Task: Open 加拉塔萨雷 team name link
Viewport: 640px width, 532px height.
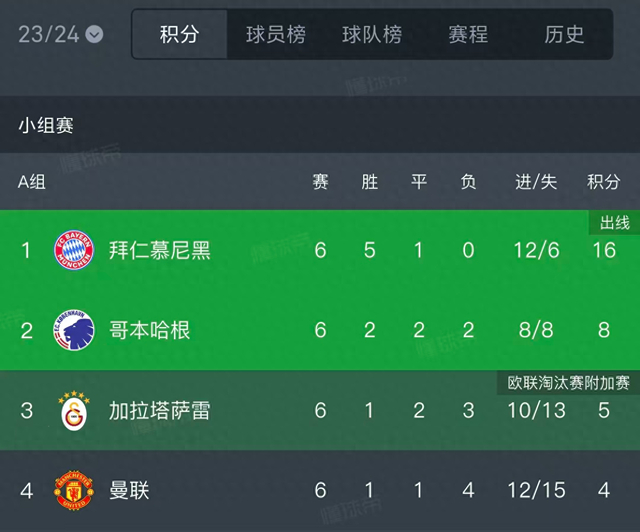Action: [x=160, y=411]
